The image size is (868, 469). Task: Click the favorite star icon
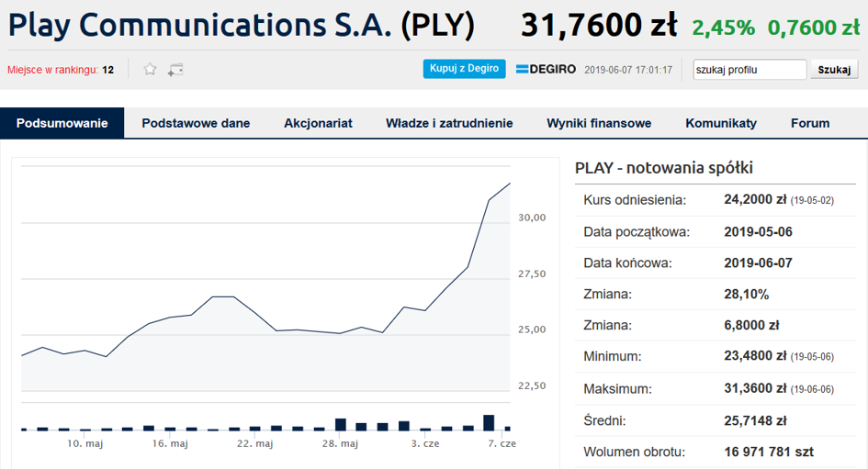pyautogui.click(x=150, y=69)
